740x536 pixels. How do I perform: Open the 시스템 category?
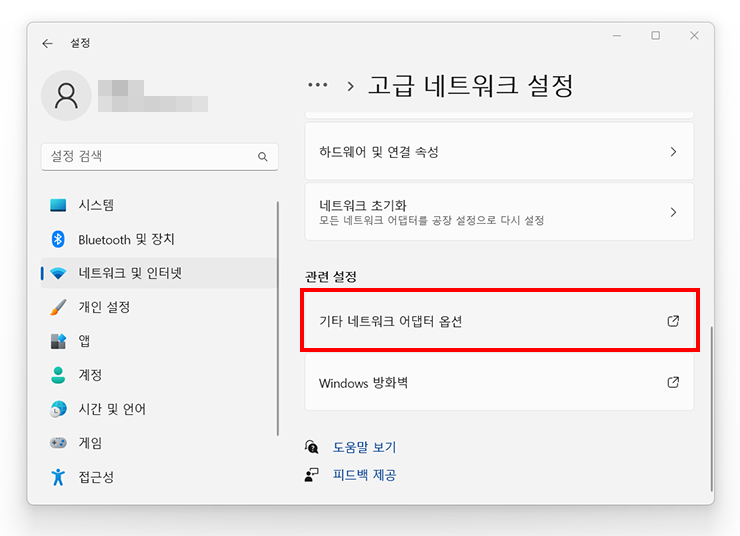159,205
